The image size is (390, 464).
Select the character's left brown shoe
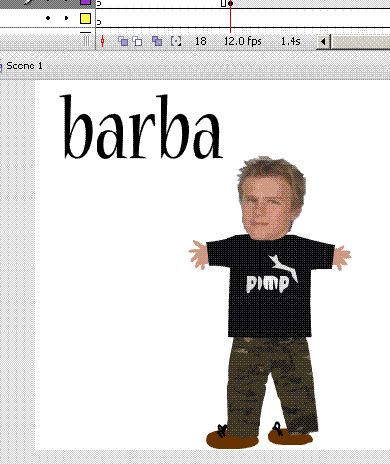point(232,437)
